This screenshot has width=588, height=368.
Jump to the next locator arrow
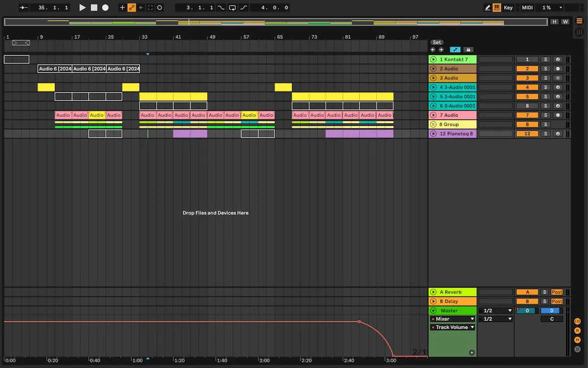coord(441,49)
